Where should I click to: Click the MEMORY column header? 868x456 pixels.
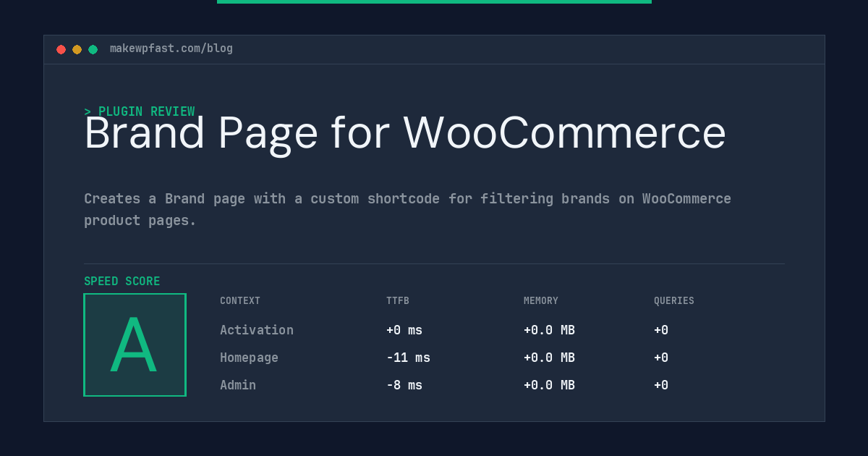click(x=541, y=301)
